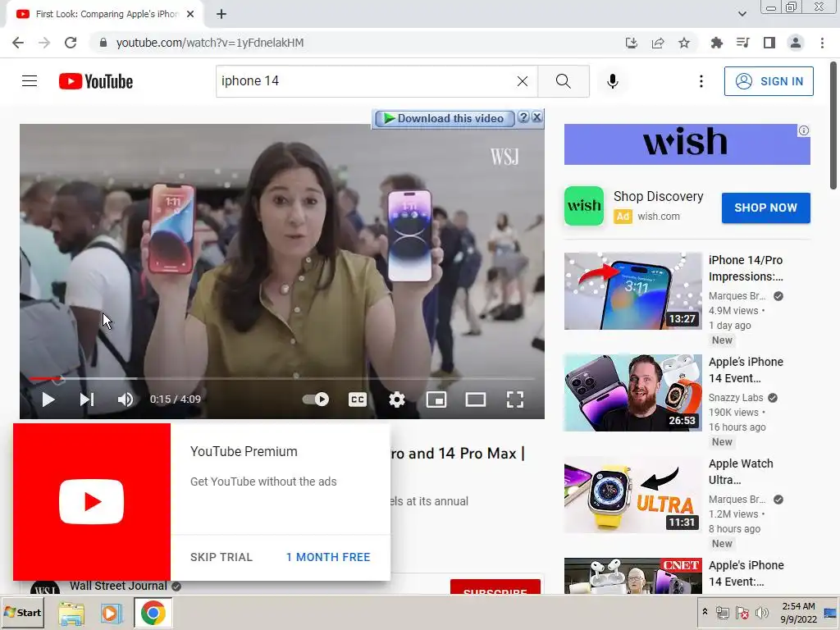This screenshot has width=840, height=630.
Task: Click Download this video button
Action: tap(445, 118)
